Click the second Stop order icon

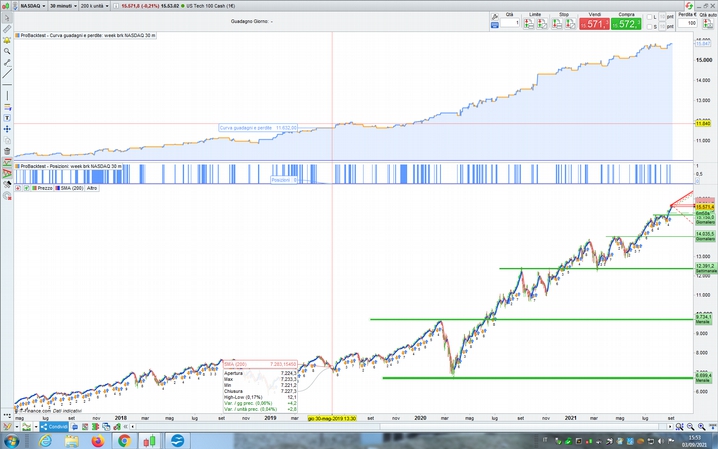tap(571, 24)
